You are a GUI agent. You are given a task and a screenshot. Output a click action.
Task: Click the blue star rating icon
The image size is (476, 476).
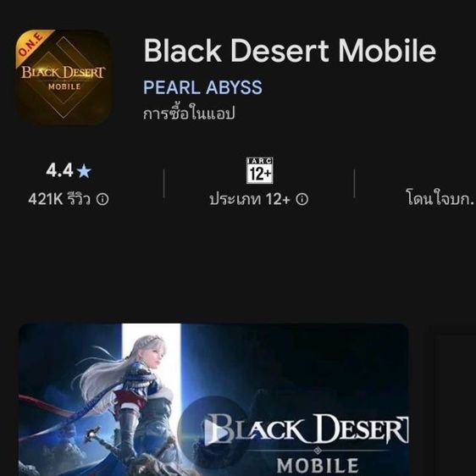point(84,170)
